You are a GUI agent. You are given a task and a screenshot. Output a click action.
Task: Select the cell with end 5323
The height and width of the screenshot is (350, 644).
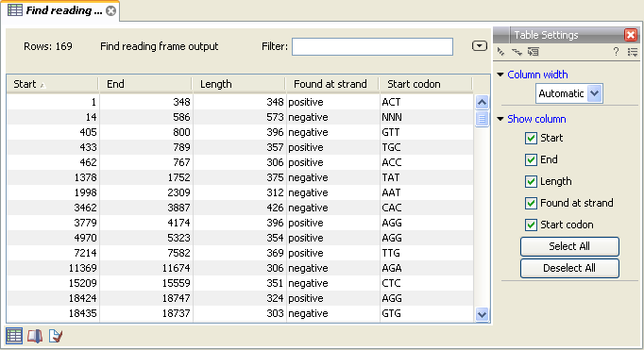(145, 238)
